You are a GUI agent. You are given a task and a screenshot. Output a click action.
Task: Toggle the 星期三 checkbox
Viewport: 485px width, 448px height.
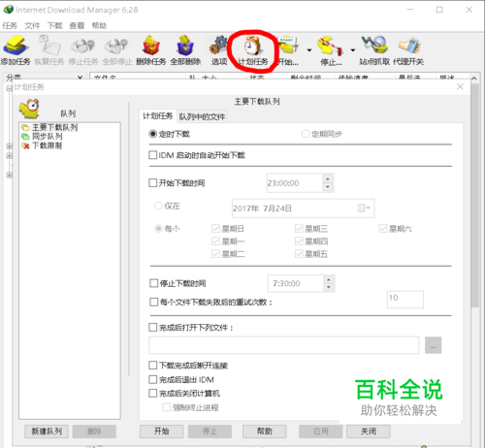click(x=299, y=229)
